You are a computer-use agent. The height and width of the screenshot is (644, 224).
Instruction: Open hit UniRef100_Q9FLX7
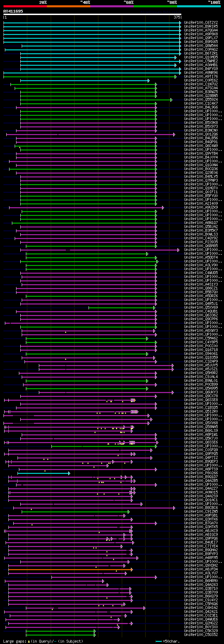click(201, 38)
